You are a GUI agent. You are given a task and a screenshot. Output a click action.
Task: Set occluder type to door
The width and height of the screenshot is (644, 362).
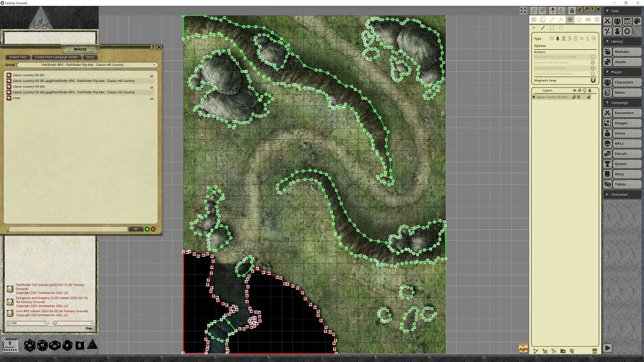563,38
